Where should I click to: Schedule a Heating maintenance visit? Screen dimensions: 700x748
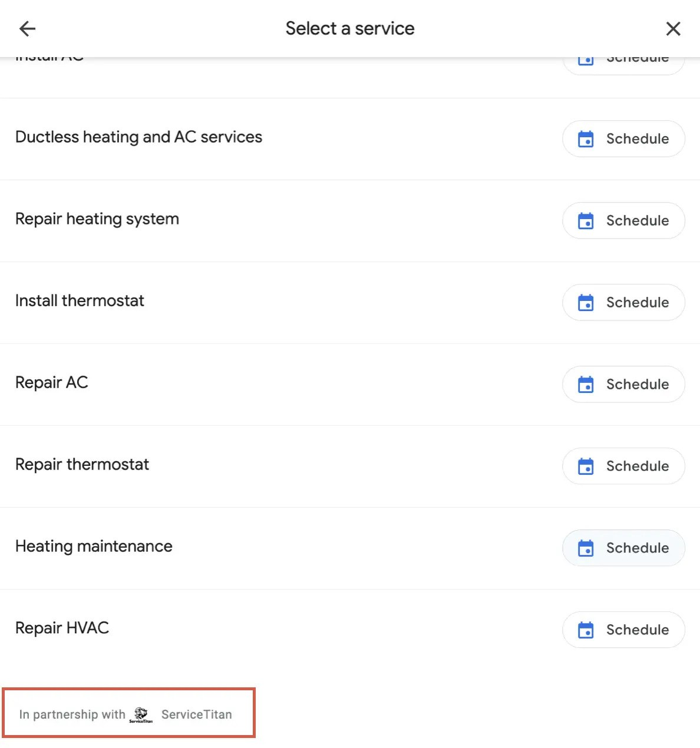click(623, 548)
